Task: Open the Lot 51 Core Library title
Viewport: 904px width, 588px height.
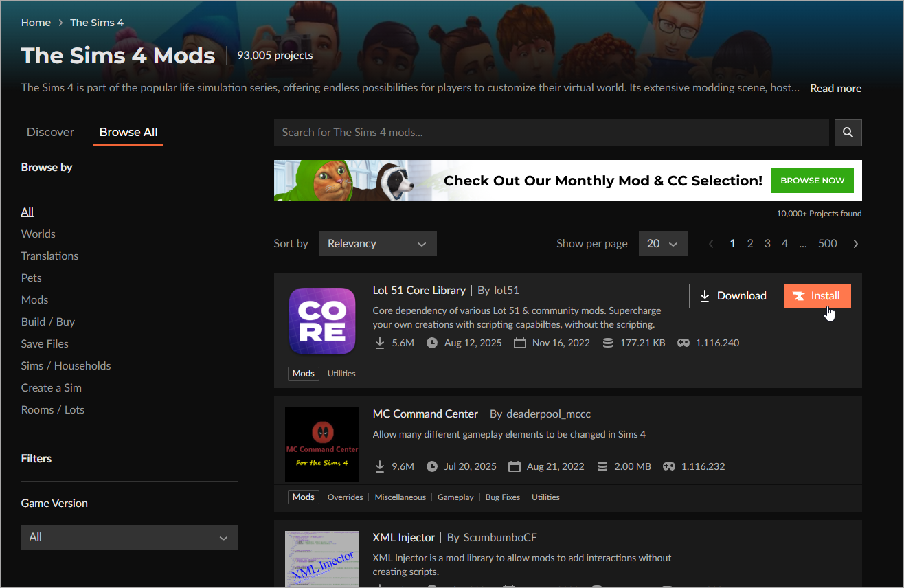Action: 419,290
